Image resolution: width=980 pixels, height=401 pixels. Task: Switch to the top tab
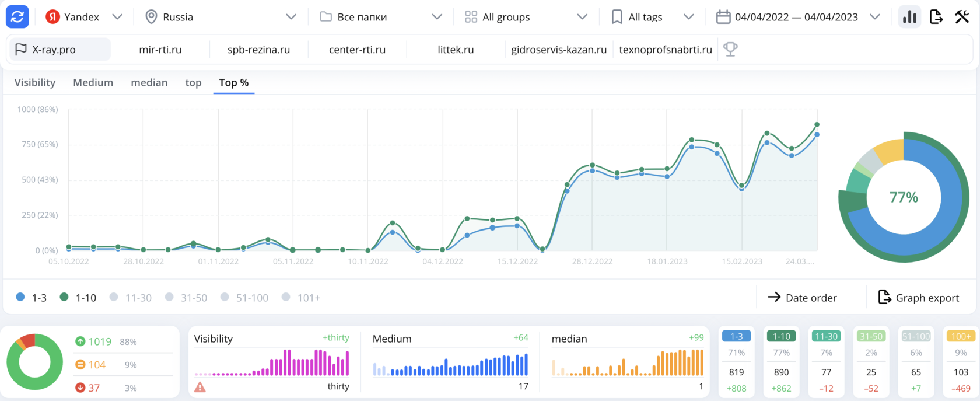[x=193, y=82]
